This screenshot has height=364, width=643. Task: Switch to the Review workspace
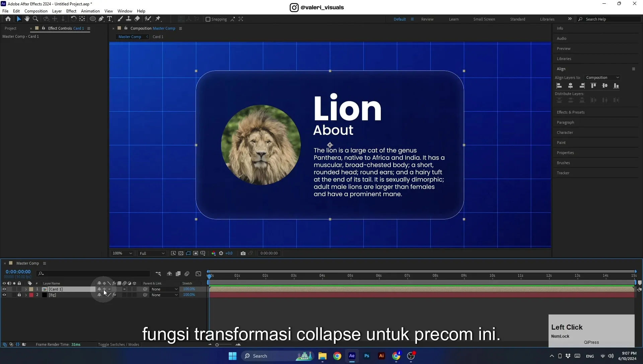tap(427, 19)
